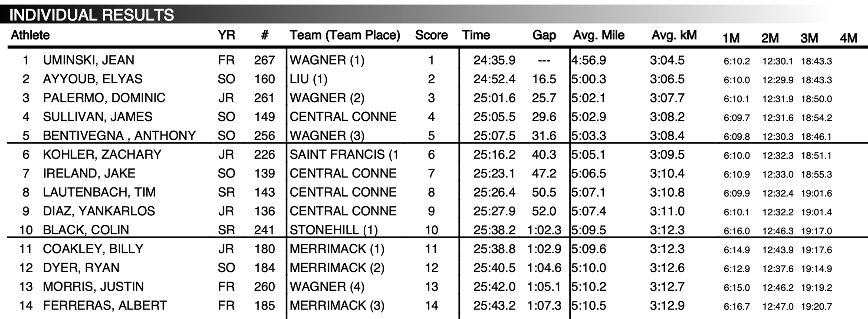Click the Avg. Mile column header
This screenshot has height=319, width=868.
(x=599, y=35)
